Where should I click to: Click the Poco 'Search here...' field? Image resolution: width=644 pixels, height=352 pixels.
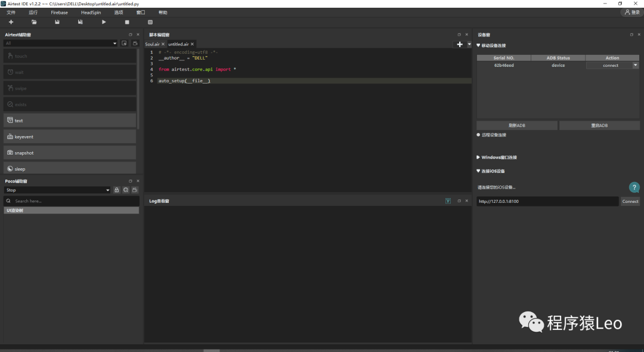72,201
